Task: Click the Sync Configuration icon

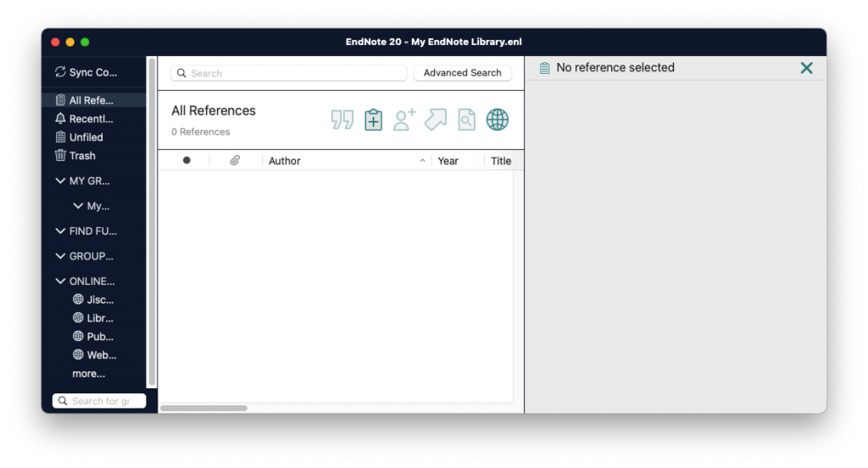Action: [60, 72]
